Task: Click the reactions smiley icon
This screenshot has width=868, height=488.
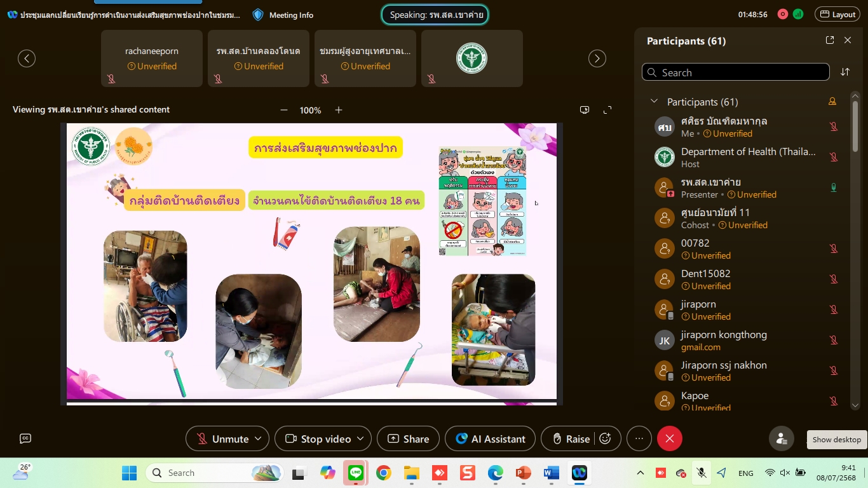Action: 606,438
